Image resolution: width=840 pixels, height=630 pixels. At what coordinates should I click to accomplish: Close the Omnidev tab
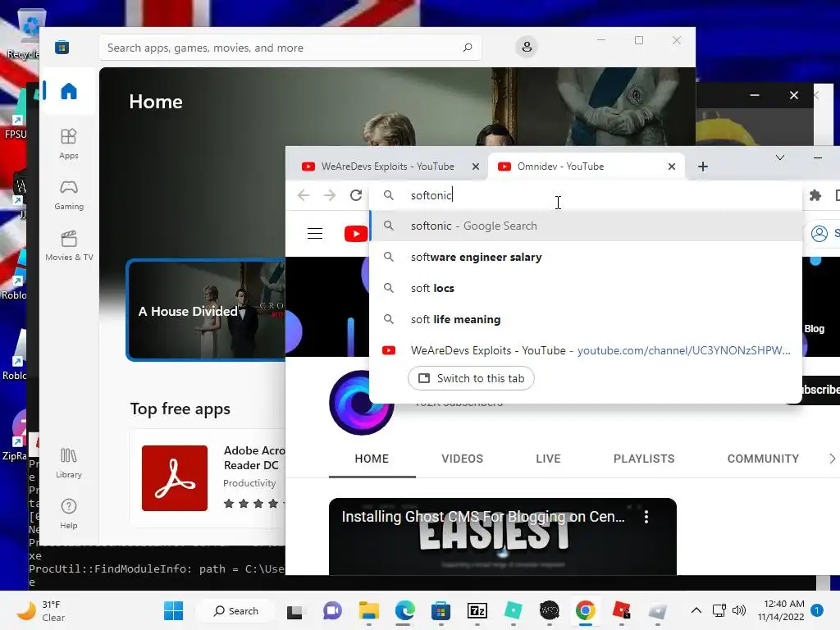click(671, 167)
